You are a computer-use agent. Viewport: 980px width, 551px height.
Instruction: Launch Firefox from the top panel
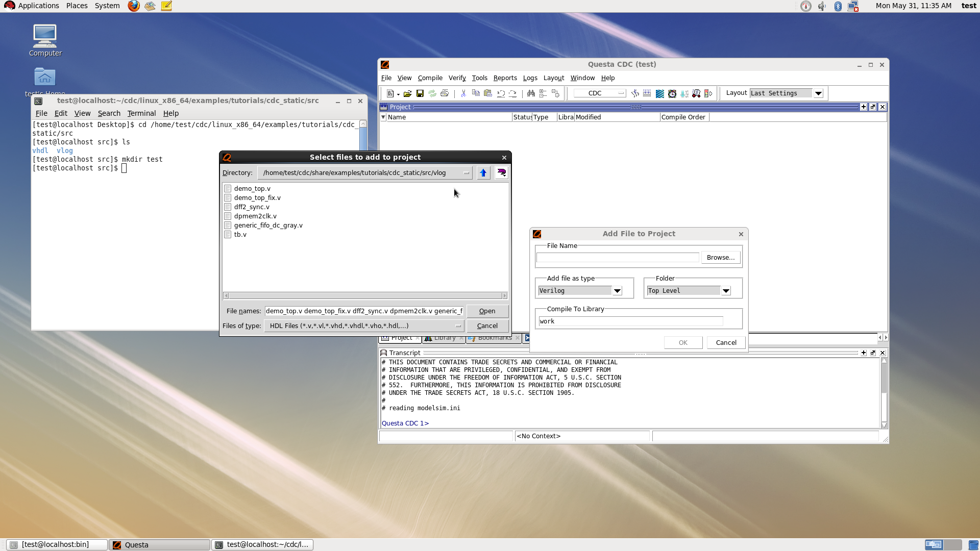point(134,6)
